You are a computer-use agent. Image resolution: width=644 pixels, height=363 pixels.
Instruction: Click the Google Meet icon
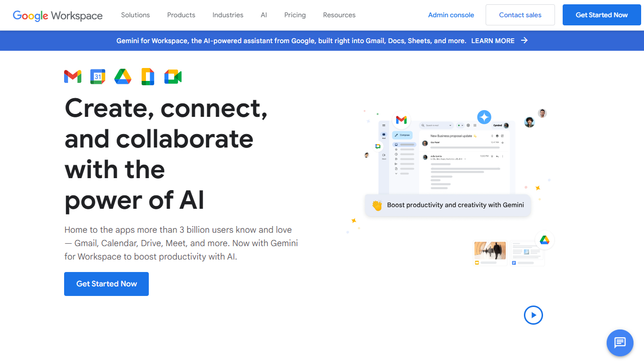173,77
